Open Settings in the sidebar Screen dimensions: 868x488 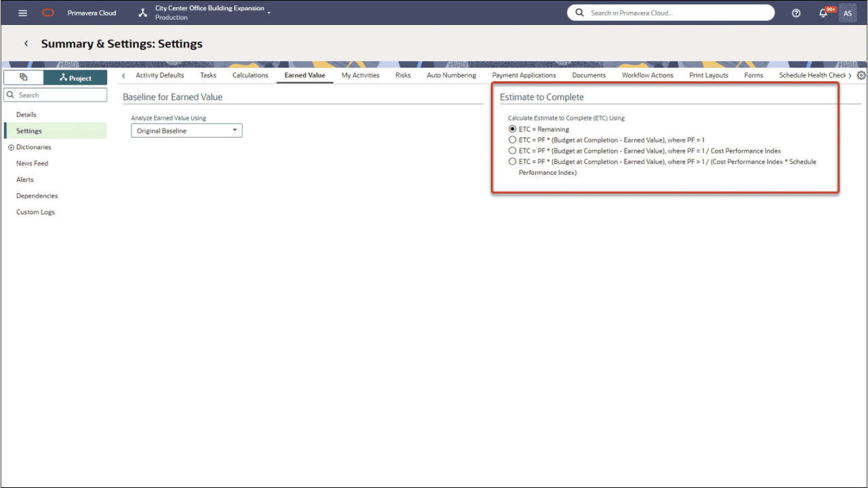[x=56, y=131]
